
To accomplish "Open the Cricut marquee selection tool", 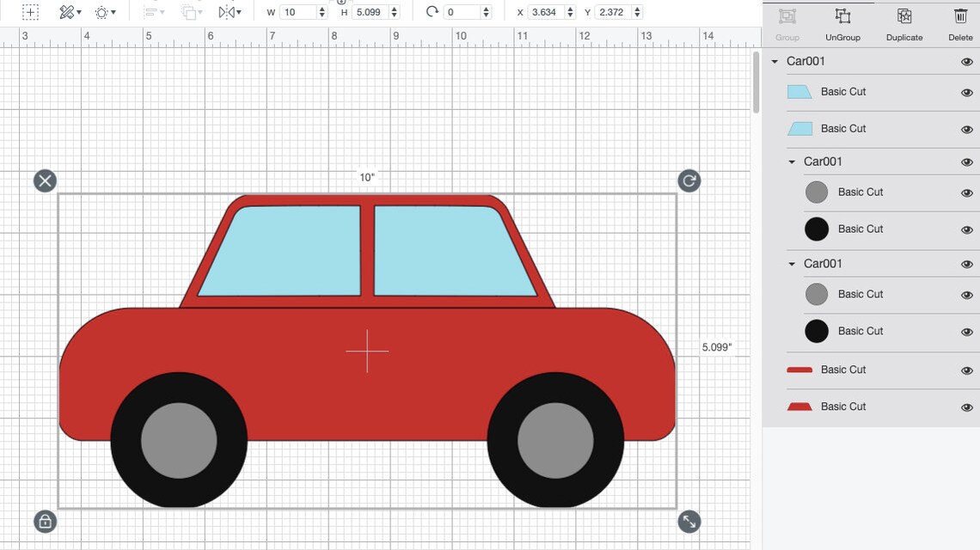I will (x=29, y=11).
